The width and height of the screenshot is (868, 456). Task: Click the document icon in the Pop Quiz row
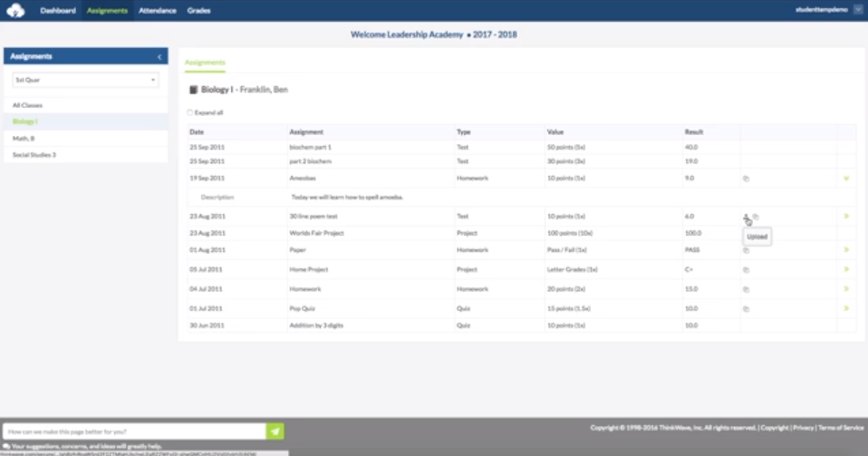746,309
